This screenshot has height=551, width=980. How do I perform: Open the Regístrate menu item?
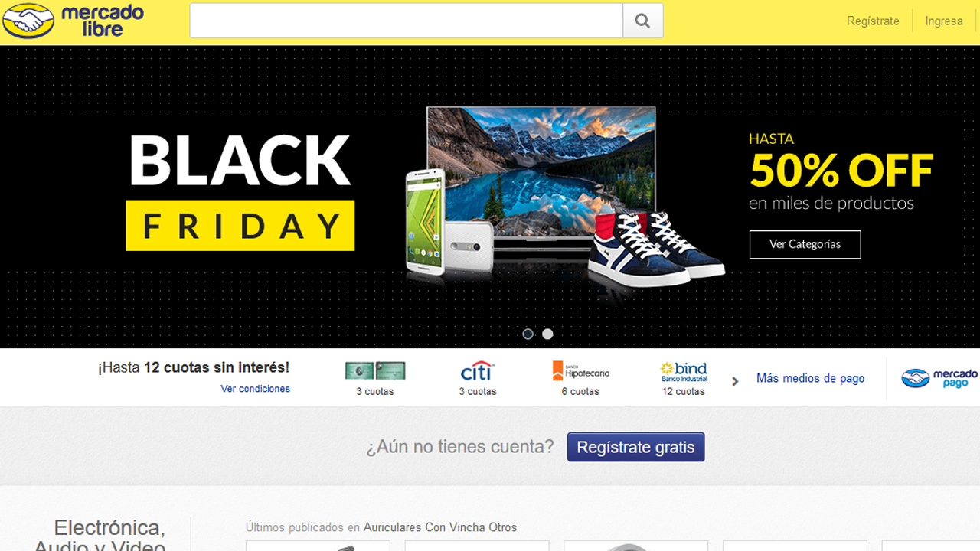tap(873, 21)
